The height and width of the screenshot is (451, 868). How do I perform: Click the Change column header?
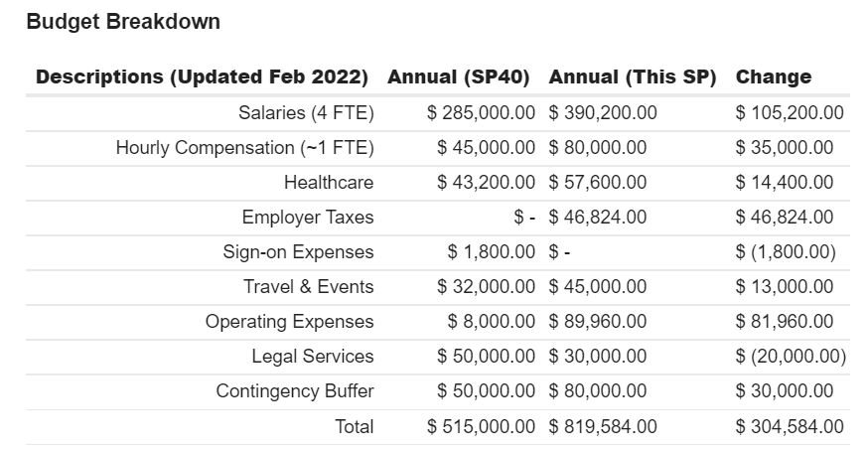(773, 77)
